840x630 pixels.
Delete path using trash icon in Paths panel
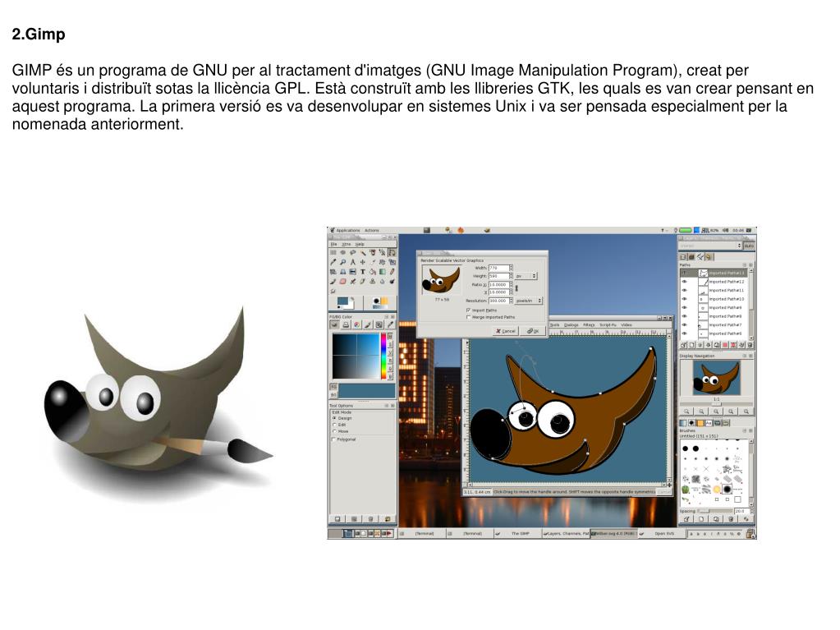click(x=750, y=345)
